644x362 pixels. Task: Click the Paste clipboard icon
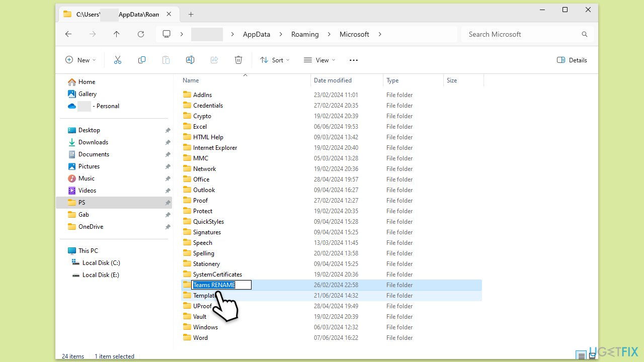point(166,60)
